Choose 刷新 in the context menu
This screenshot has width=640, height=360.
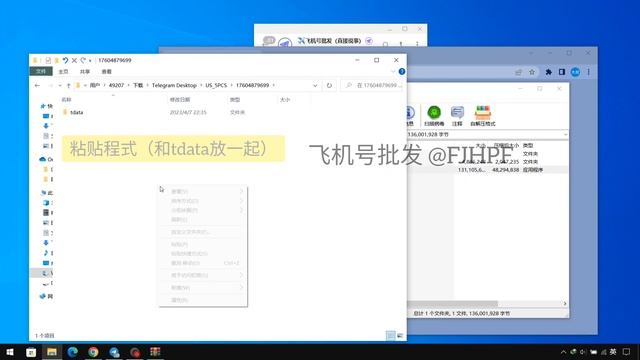(203, 220)
